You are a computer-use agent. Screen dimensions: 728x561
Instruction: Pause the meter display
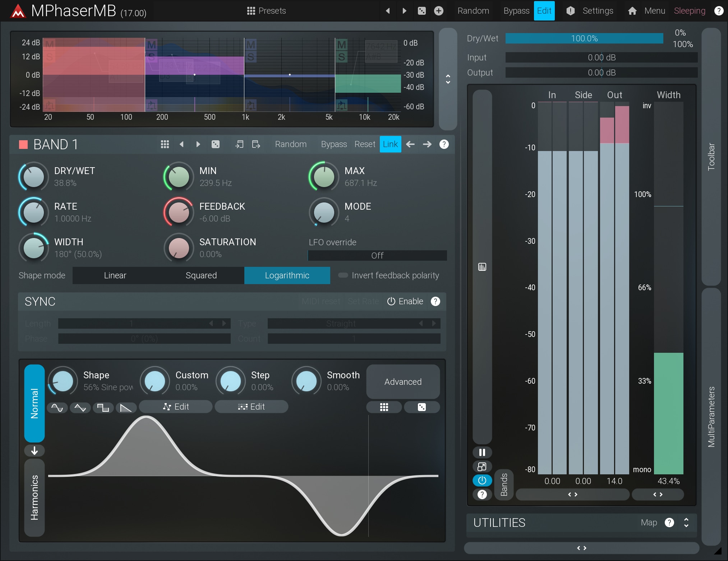click(x=482, y=452)
